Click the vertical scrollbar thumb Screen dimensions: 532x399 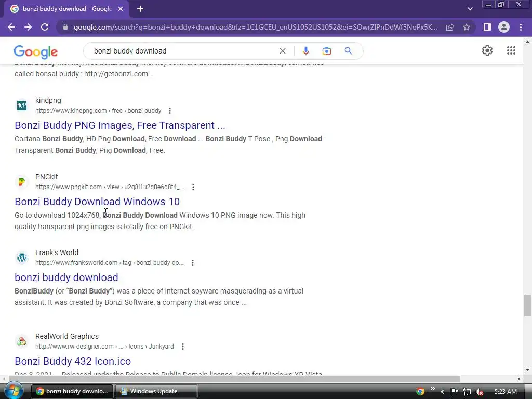527,305
